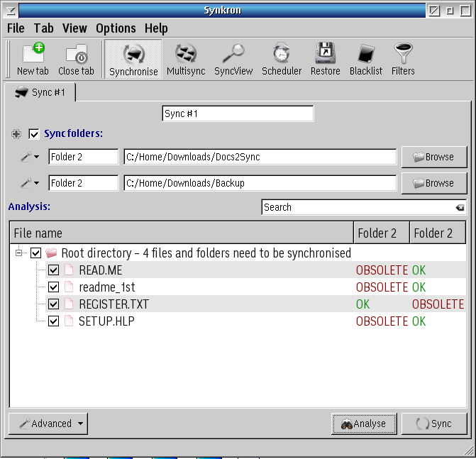Click the window menu icon in title bar

[x=11, y=11]
